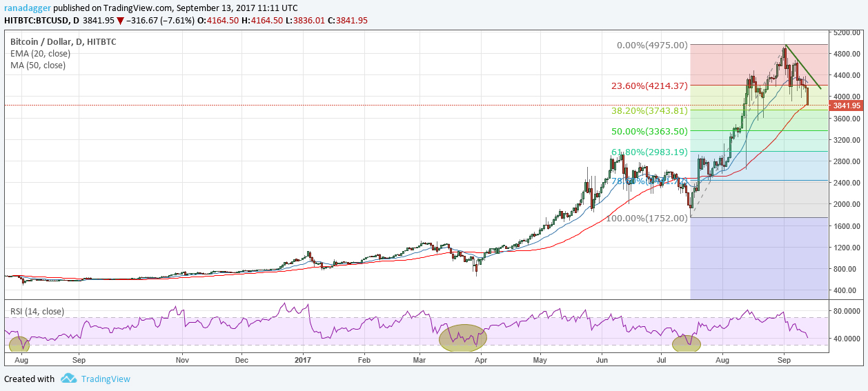Image resolution: width=868 pixels, height=391 pixels.
Task: Click the large RSI ellipse near April
Action: point(463,337)
